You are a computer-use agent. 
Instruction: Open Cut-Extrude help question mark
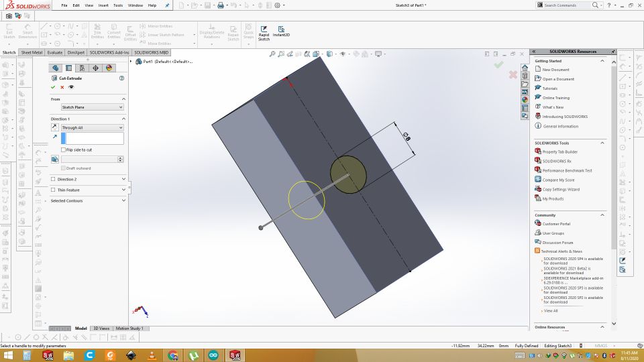(x=121, y=78)
